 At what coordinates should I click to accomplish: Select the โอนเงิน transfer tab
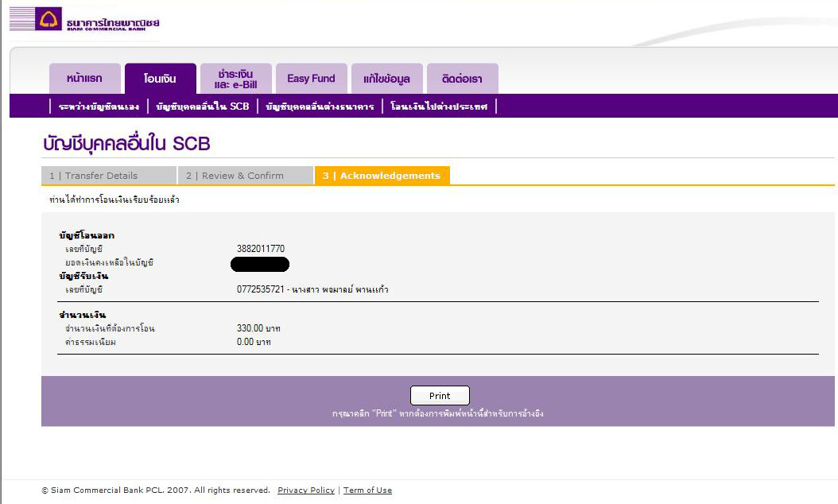161,79
